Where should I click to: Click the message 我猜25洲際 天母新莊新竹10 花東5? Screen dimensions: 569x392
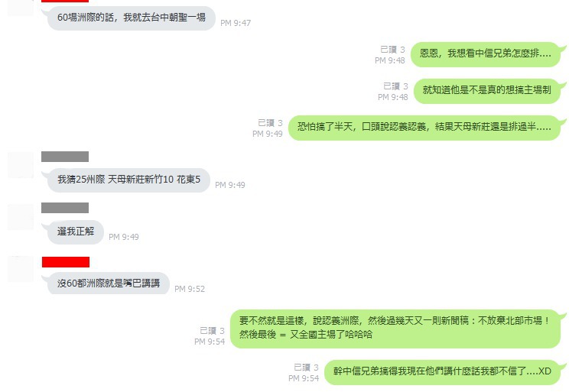pyautogui.click(x=128, y=180)
